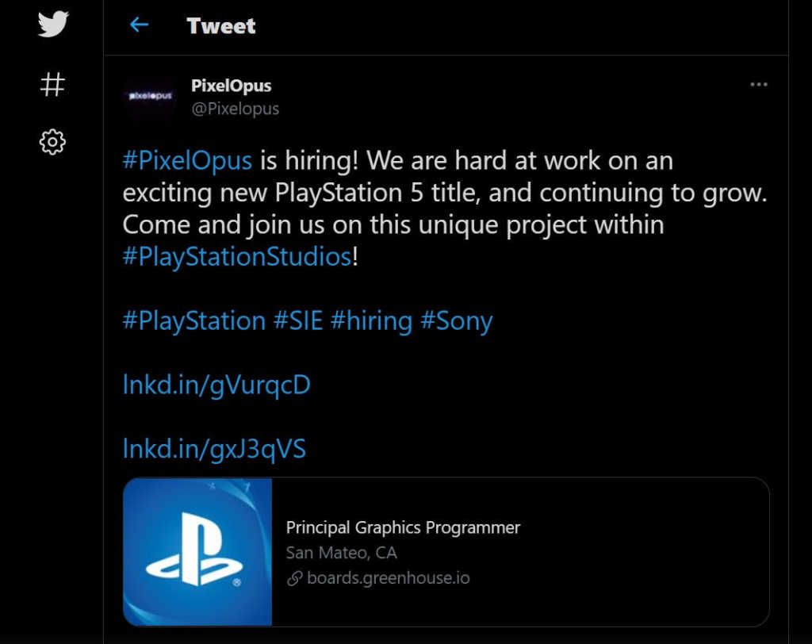The height and width of the screenshot is (644, 812).
Task: Click the #PlayStationStudios hashtag
Action: tap(237, 256)
